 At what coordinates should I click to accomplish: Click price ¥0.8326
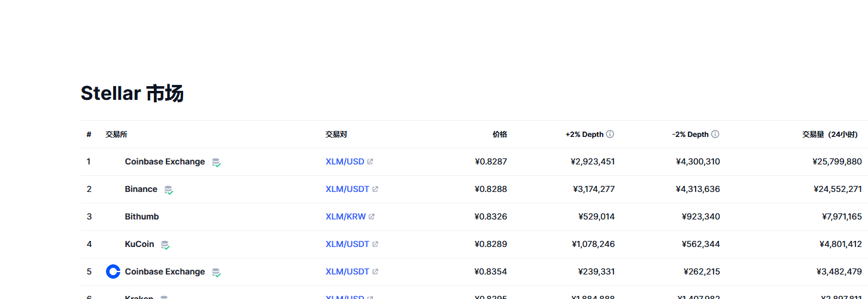pos(491,217)
